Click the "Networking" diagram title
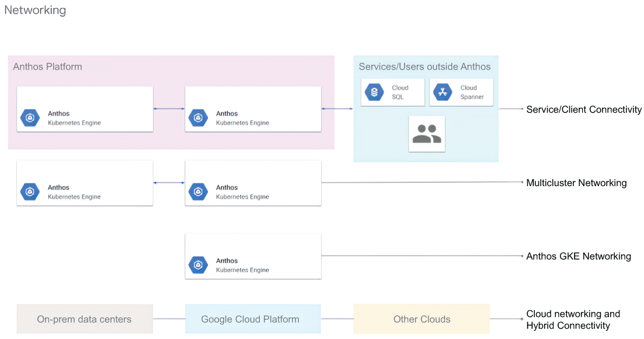The image size is (644, 339). 35,10
